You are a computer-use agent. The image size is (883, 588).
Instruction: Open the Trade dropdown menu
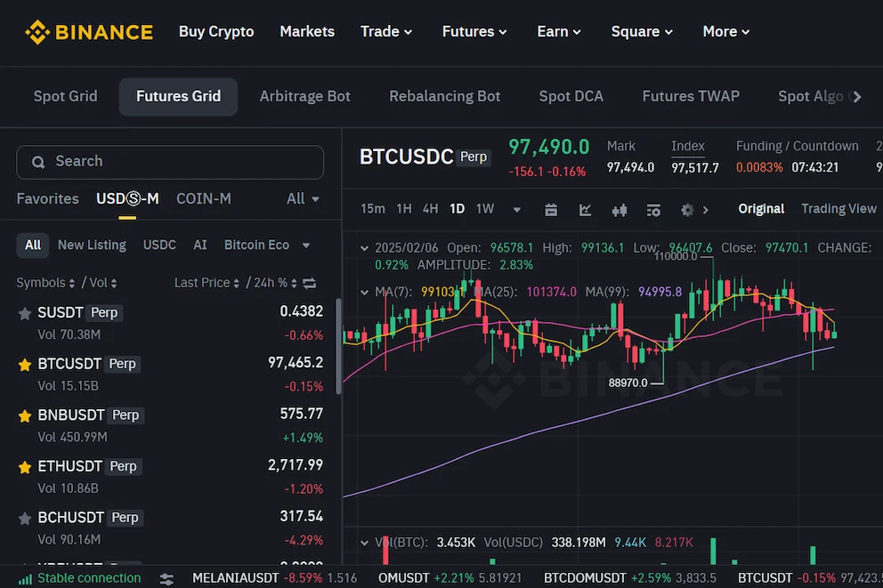(x=386, y=31)
